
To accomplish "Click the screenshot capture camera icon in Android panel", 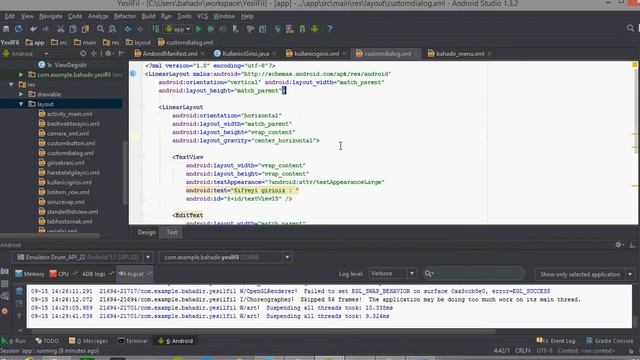I will click(x=4, y=271).
